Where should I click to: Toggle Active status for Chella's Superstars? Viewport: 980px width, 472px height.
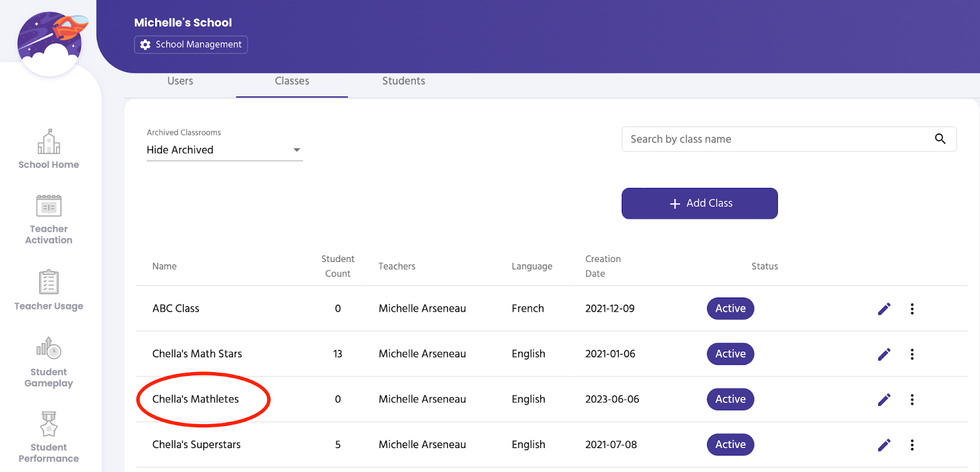(x=730, y=444)
